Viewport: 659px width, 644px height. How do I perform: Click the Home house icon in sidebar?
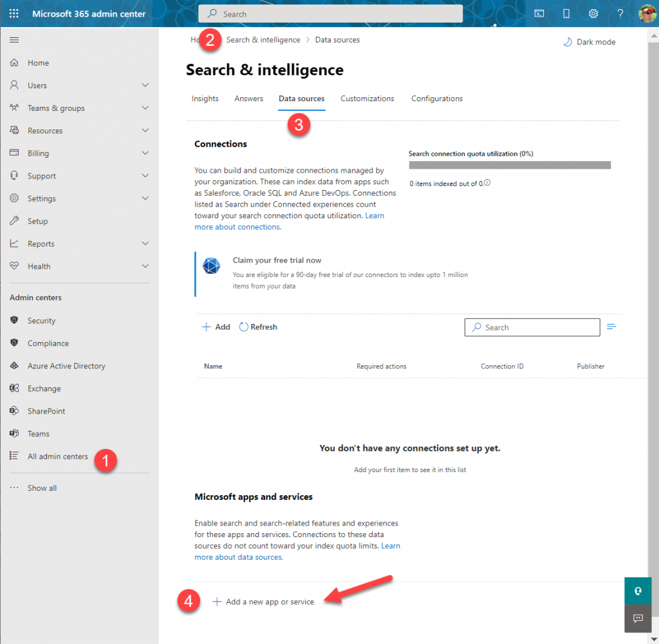tap(14, 62)
